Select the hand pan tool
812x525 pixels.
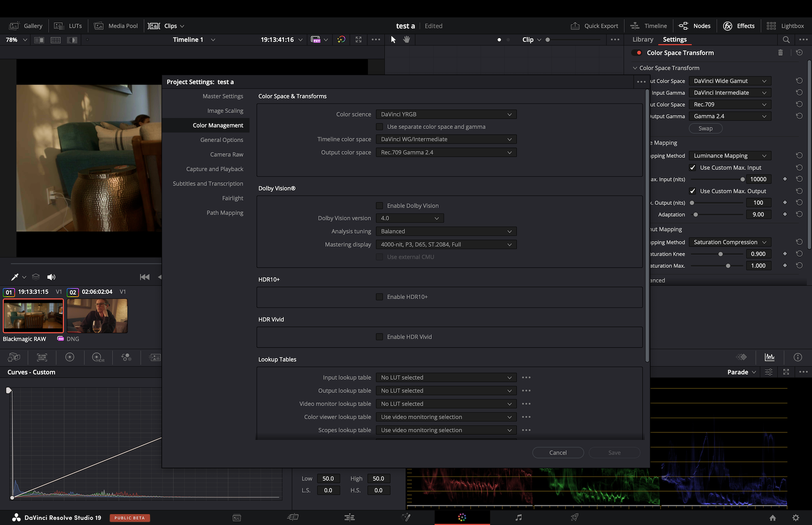tap(406, 39)
